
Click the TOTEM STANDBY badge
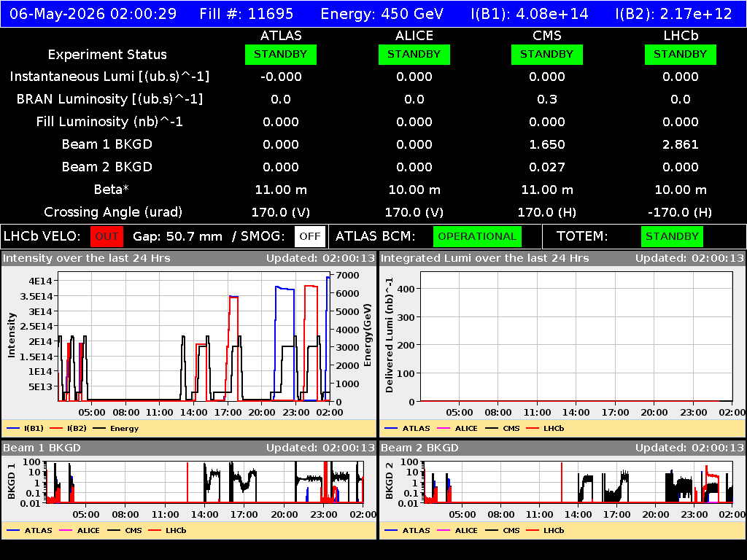coord(672,237)
